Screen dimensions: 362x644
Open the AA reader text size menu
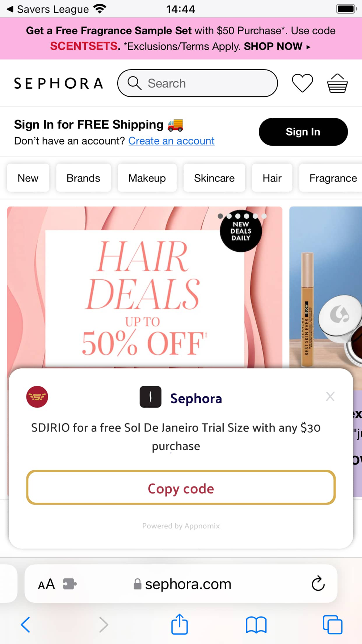pos(46,584)
